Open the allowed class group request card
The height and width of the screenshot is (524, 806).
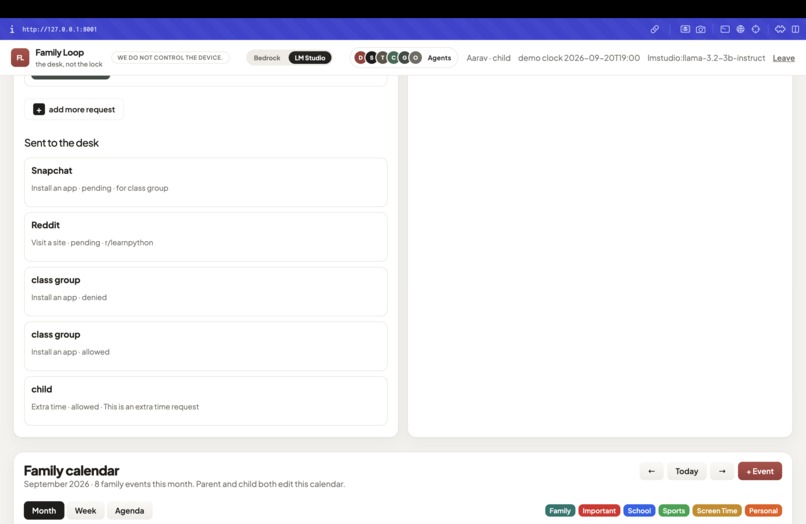point(206,346)
